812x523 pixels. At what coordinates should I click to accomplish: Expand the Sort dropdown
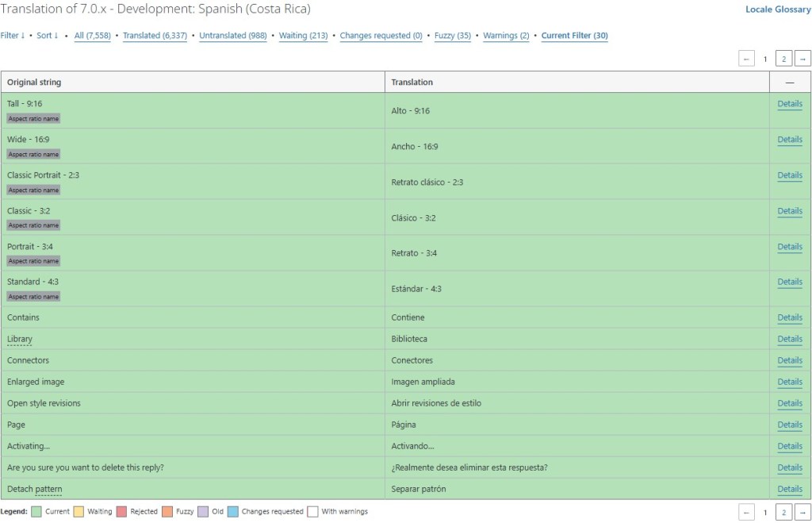click(x=48, y=36)
